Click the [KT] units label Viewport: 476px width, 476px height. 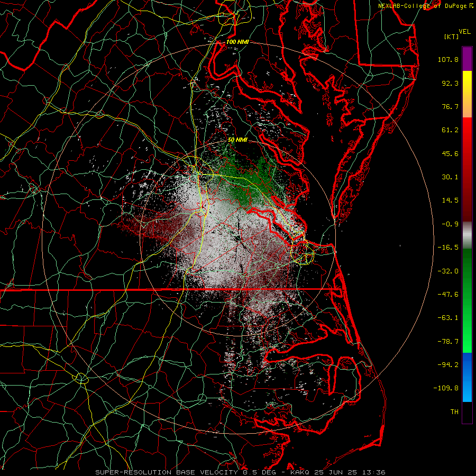tap(451, 36)
